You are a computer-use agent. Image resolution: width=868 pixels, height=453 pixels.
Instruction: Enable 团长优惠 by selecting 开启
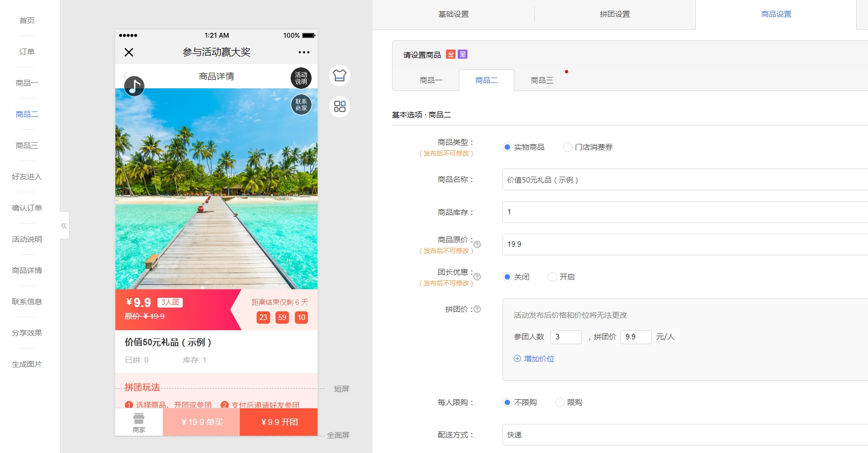pyautogui.click(x=553, y=277)
